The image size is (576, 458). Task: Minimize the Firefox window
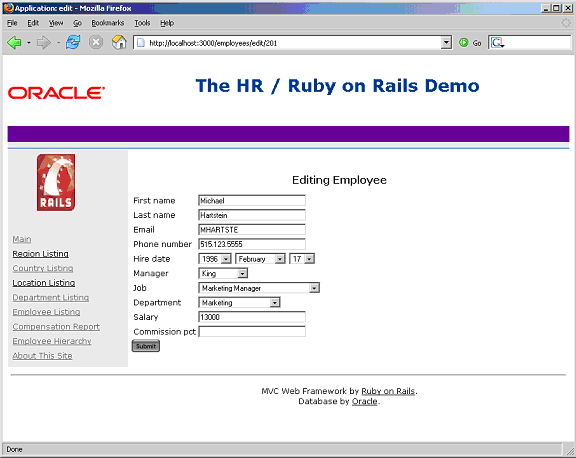546,8
